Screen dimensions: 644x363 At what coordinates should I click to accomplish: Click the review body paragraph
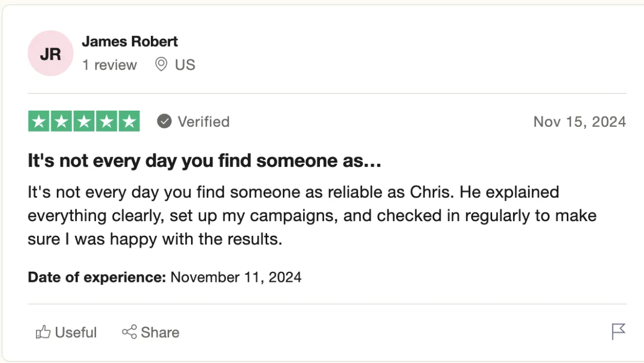[311, 215]
